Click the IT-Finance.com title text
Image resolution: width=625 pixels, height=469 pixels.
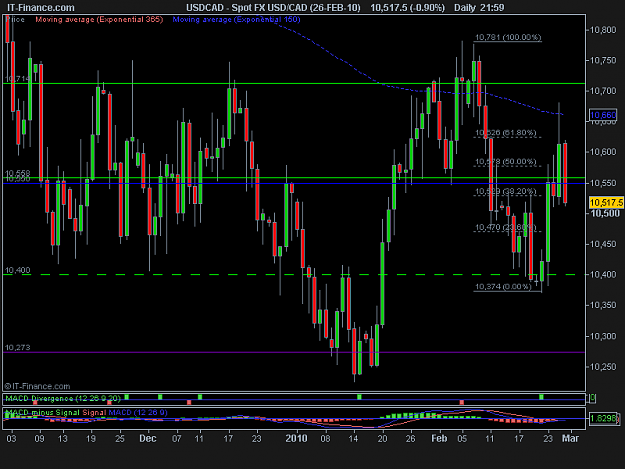tap(41, 8)
